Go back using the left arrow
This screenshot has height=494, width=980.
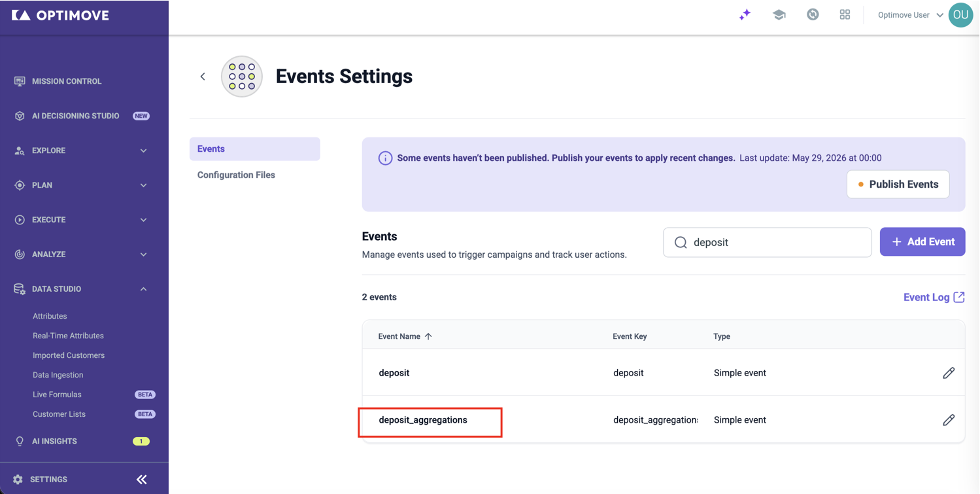pyautogui.click(x=203, y=77)
